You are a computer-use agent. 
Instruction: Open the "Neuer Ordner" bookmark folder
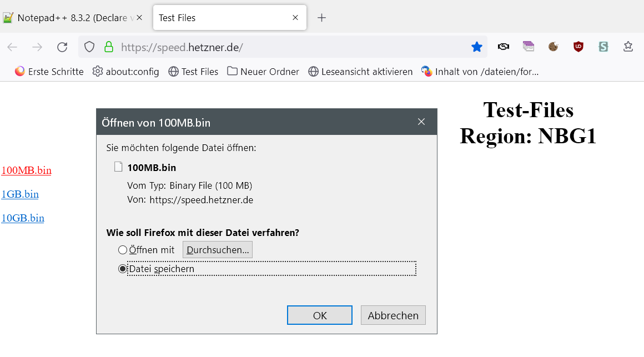pos(263,72)
